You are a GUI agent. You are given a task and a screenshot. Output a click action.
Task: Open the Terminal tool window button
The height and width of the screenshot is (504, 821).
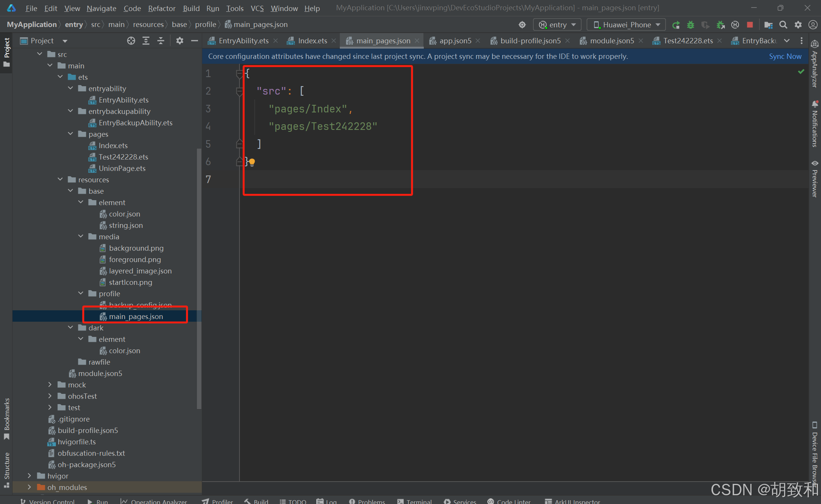tap(415, 501)
